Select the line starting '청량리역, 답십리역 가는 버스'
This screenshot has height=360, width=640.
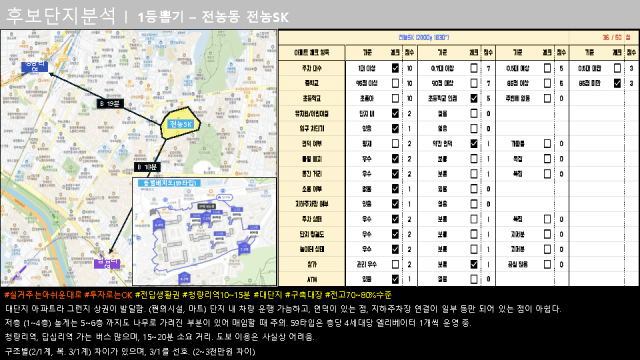tap(160, 337)
